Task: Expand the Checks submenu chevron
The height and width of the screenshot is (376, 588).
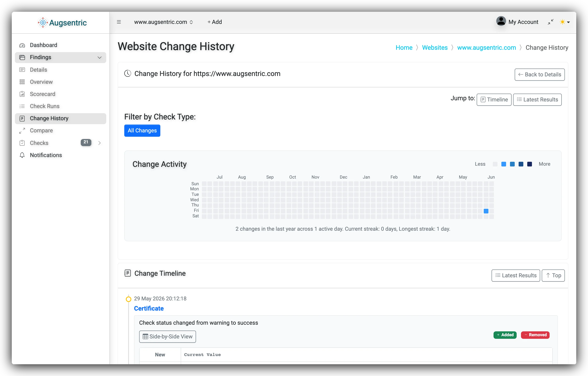Action: pos(99,143)
